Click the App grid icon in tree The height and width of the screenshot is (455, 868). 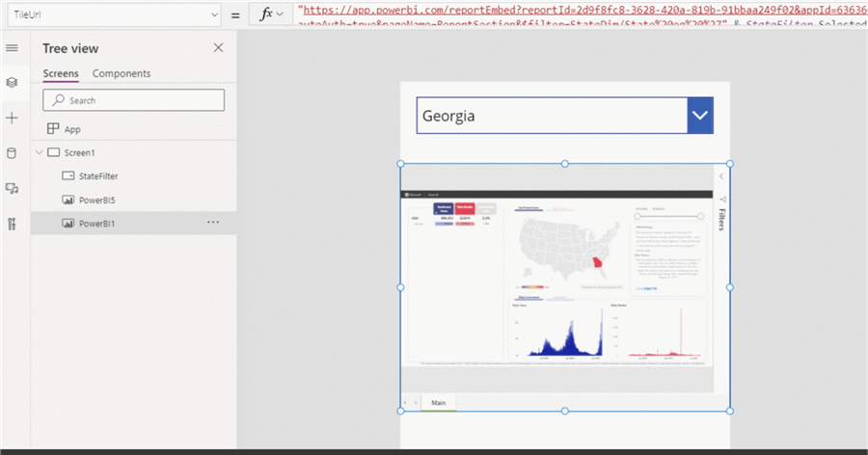click(x=53, y=128)
